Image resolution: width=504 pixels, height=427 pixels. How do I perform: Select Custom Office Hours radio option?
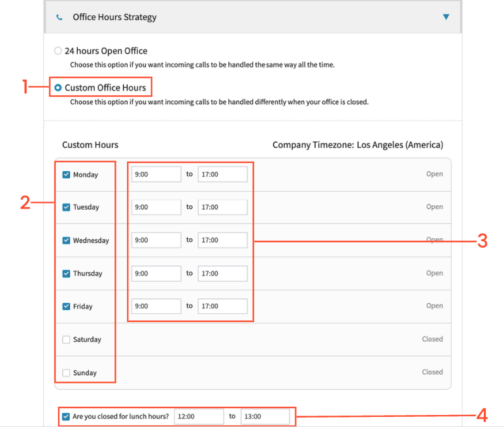click(58, 88)
